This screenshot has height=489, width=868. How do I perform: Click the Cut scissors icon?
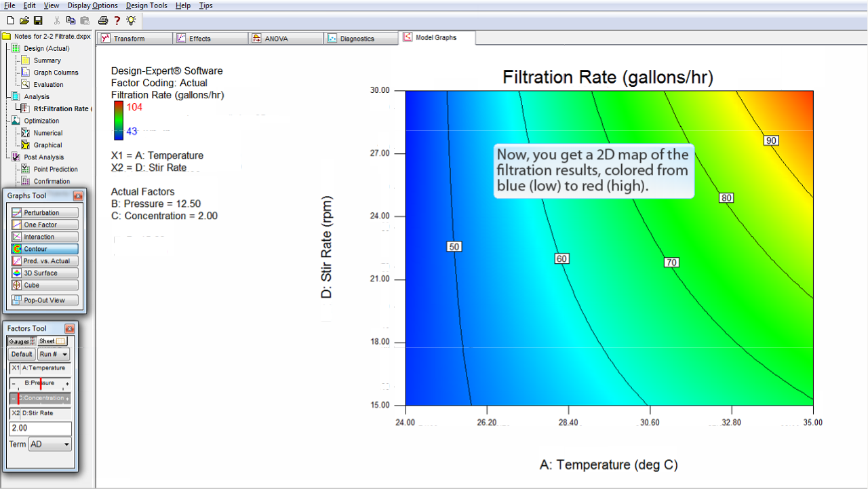[58, 21]
